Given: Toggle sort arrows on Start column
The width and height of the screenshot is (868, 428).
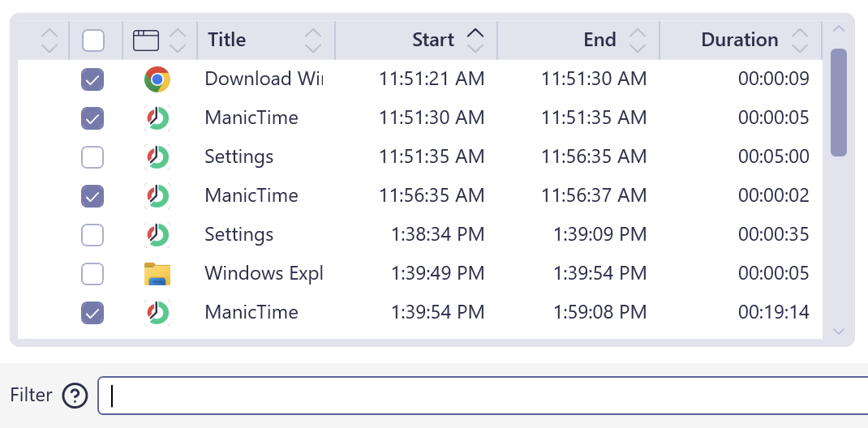Looking at the screenshot, I should point(475,40).
